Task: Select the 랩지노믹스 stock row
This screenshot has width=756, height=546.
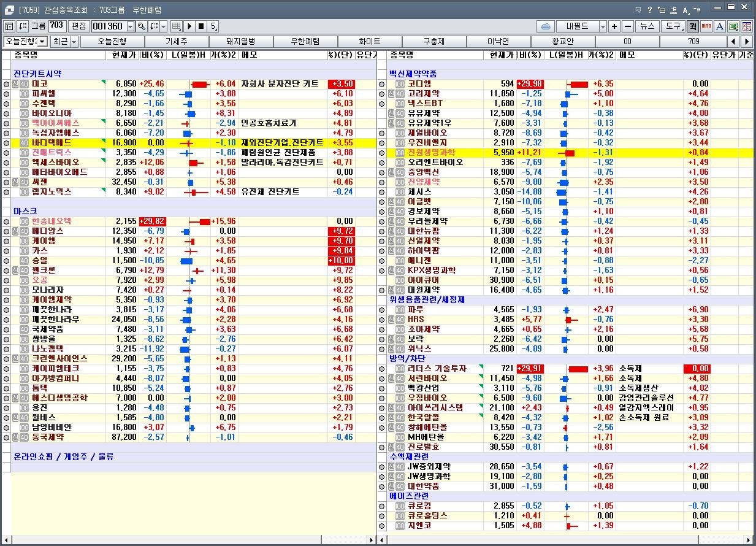Action: click(190, 192)
